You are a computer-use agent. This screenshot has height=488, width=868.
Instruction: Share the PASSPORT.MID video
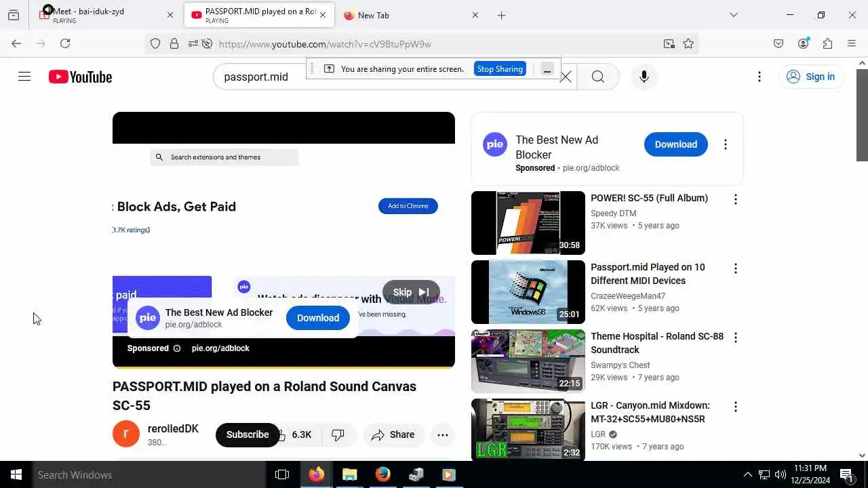tap(393, 434)
